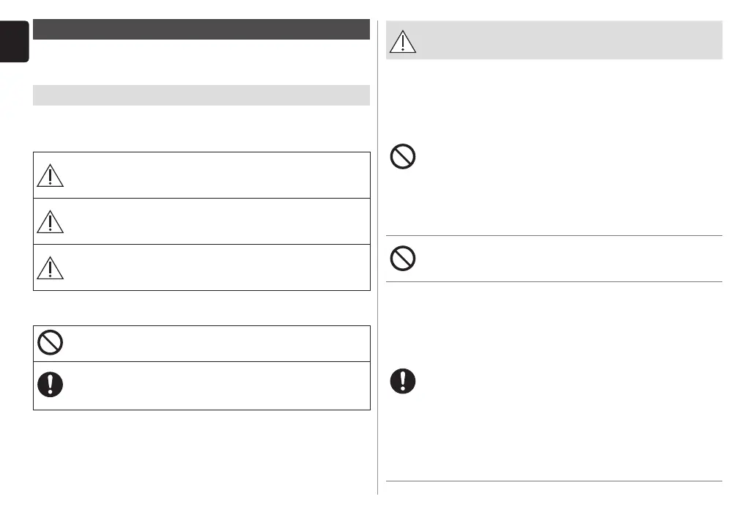Screen dimensions: 756x532
Task: Click the blank cell beside the third warning triangle
Action: [218, 267]
